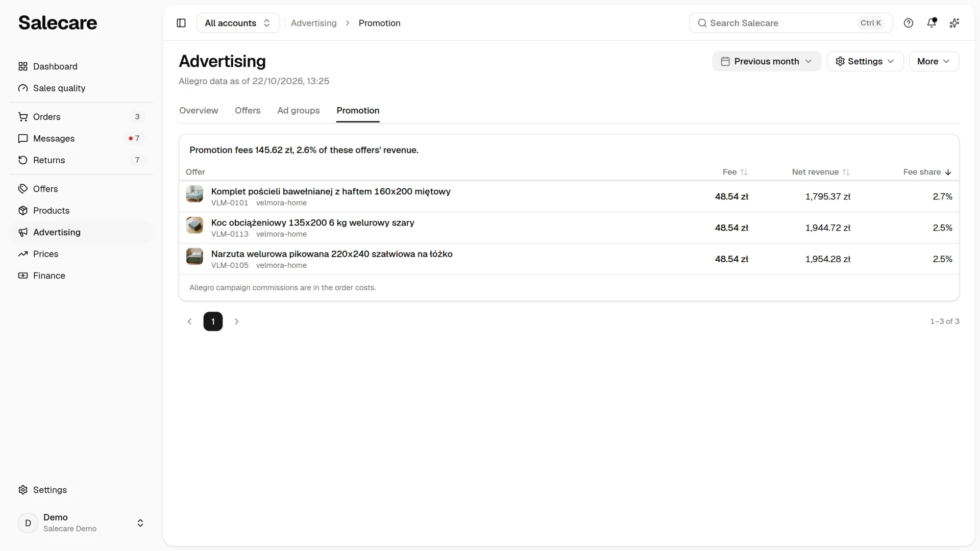Open Products in sidebar

click(x=82, y=211)
